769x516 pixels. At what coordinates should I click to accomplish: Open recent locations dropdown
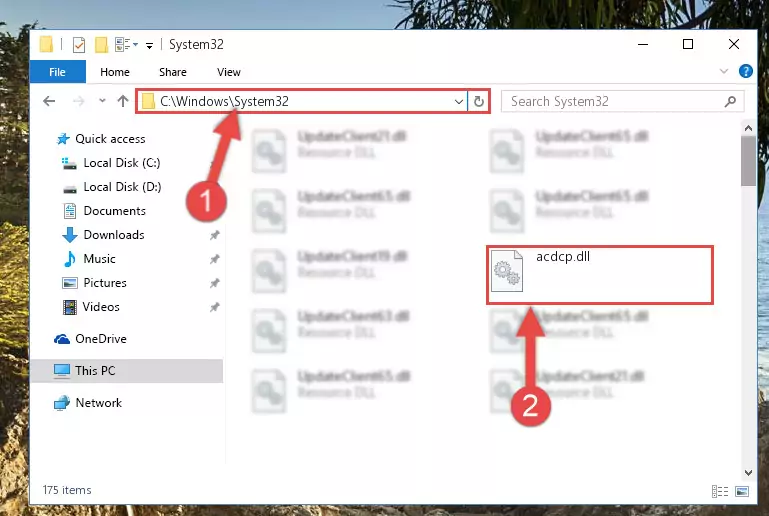point(102,101)
